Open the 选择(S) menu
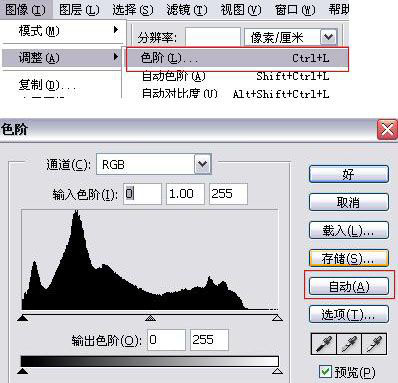Viewport: 398px width, 383px height. pyautogui.click(x=133, y=9)
